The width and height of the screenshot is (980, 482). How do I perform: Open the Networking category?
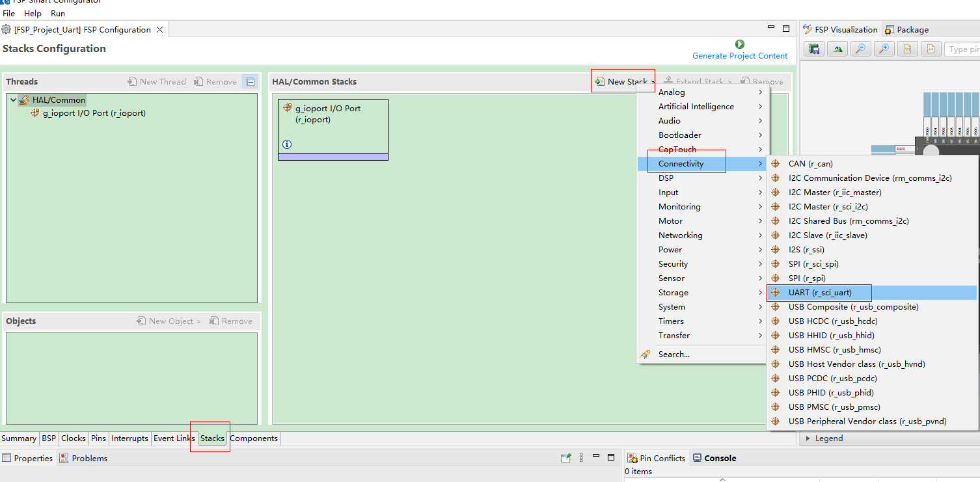coord(703,235)
